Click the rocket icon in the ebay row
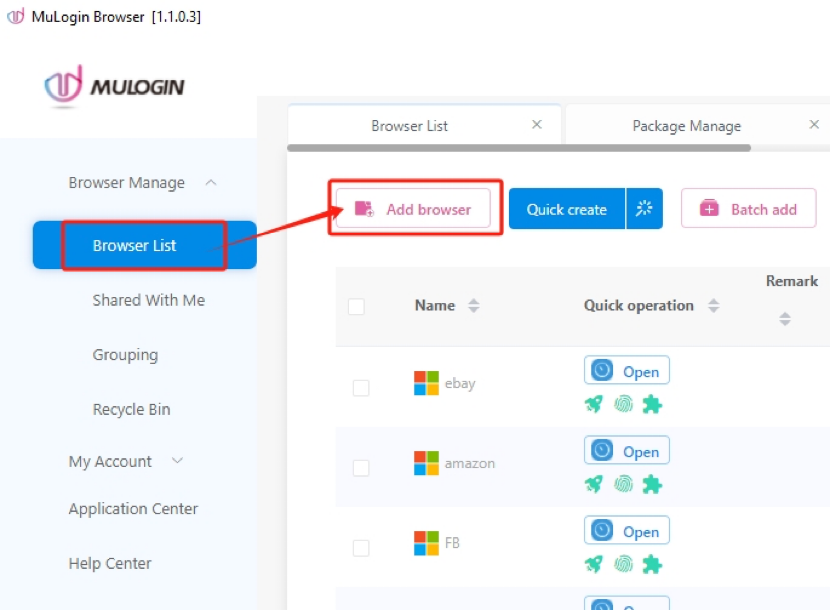Image resolution: width=830 pixels, height=610 pixels. click(594, 404)
